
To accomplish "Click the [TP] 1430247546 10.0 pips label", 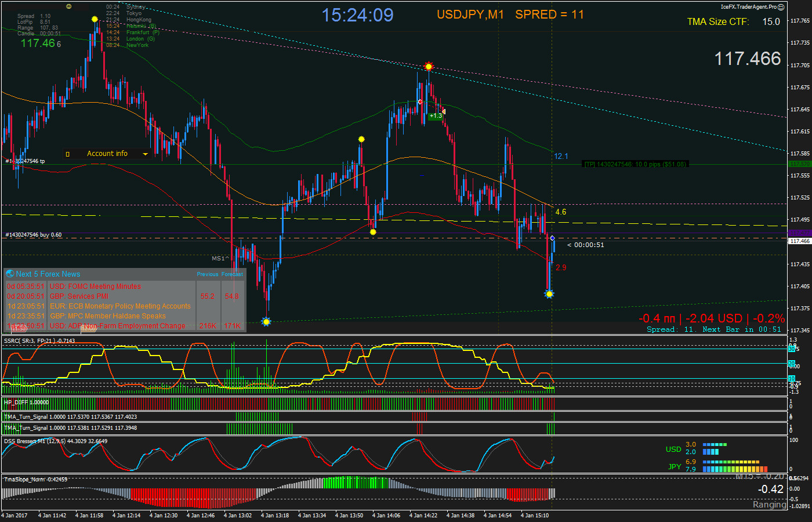I will coord(635,164).
